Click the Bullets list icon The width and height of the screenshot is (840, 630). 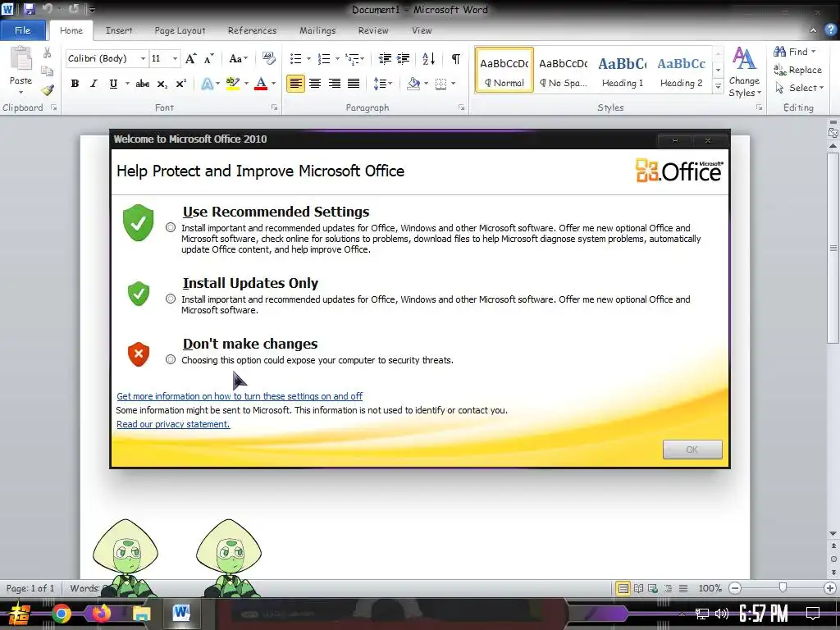295,58
